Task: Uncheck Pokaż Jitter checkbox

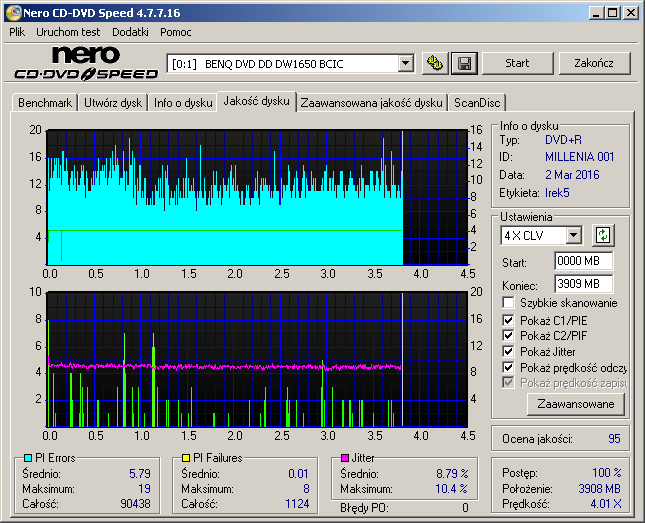Action: point(508,351)
